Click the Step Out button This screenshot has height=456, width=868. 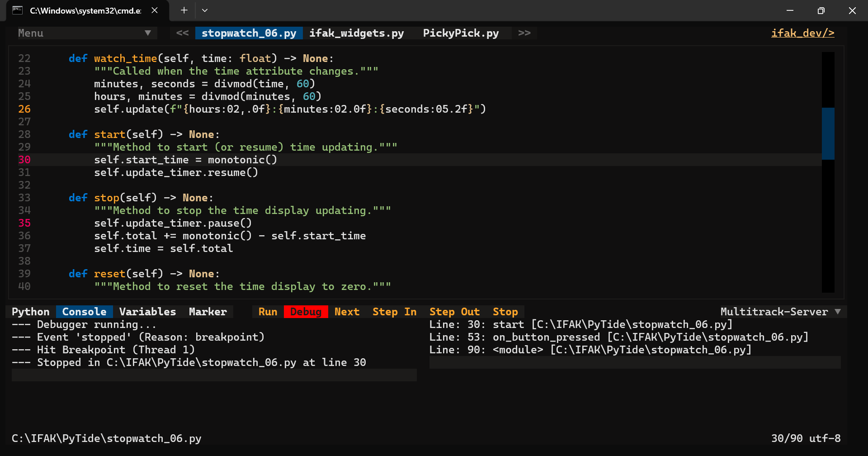454,312
